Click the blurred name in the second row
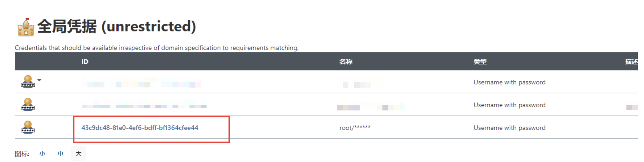644x162 pixels. point(370,106)
